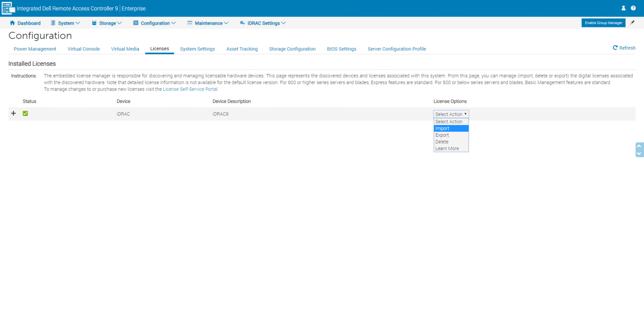
Task: Switch to Storage Configuration tab
Action: (292, 49)
